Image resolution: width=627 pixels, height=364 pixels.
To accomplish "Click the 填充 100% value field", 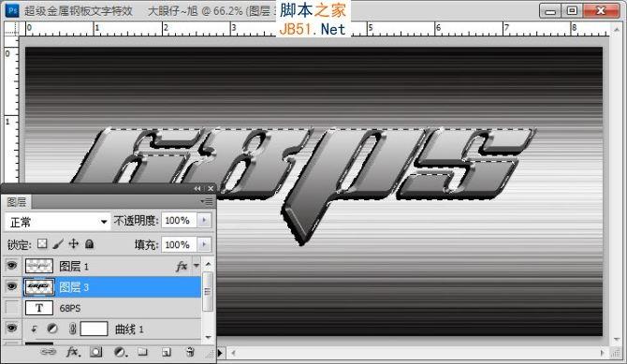I will click(179, 244).
